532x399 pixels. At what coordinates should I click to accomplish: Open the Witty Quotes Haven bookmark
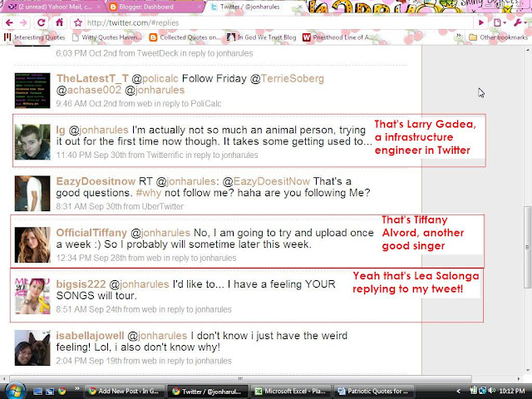click(107, 37)
